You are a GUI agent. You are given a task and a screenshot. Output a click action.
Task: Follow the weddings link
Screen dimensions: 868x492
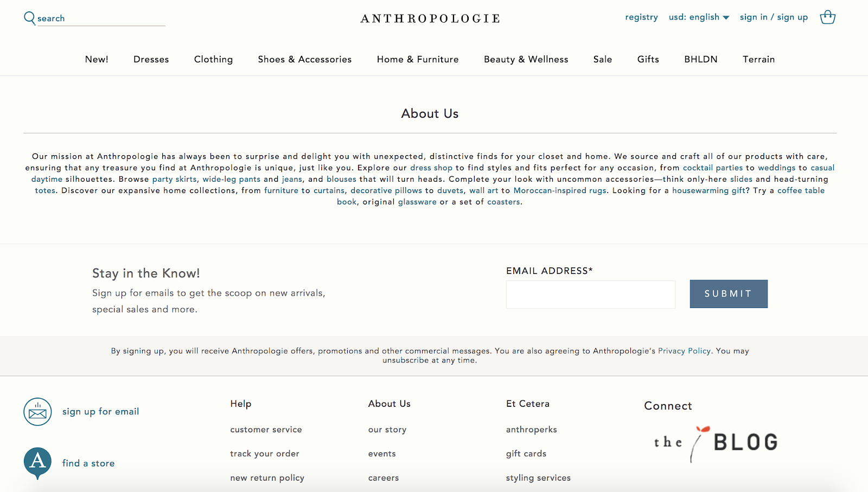[x=777, y=168]
